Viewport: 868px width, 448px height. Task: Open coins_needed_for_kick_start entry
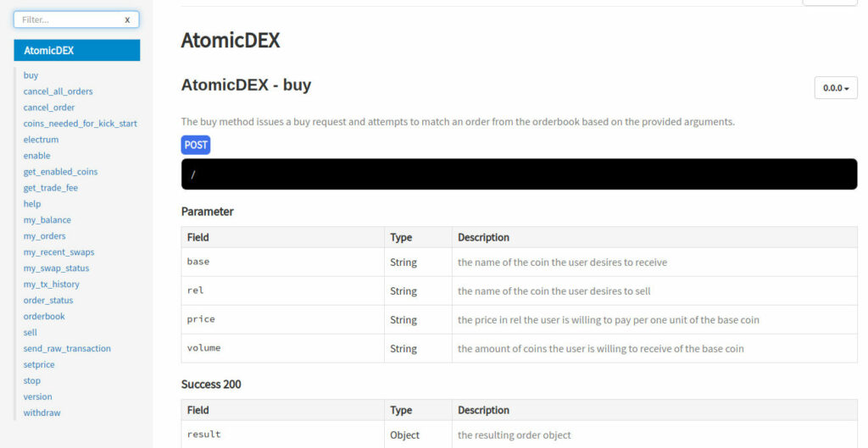pos(81,124)
